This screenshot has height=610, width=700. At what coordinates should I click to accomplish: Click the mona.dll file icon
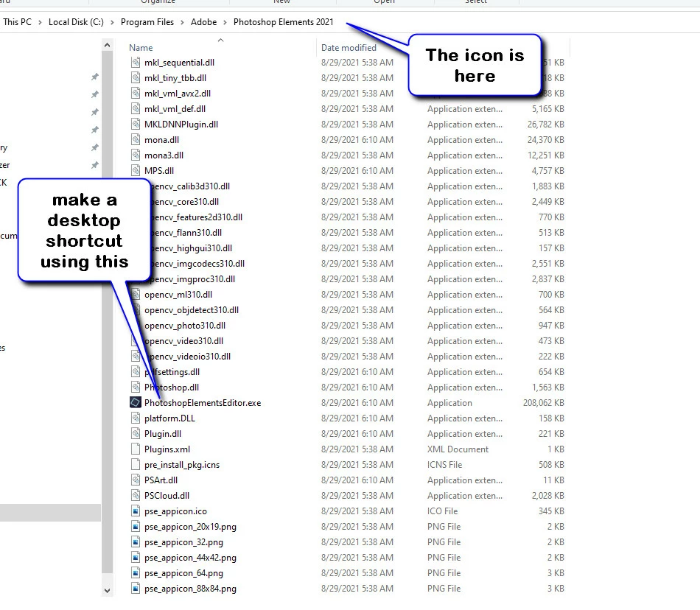pos(136,140)
